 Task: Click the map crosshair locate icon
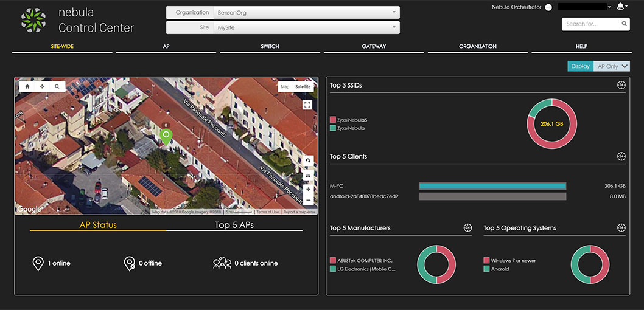click(42, 86)
